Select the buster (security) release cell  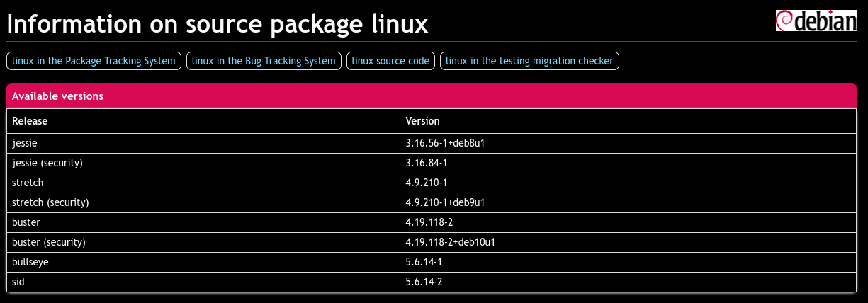[203, 242]
